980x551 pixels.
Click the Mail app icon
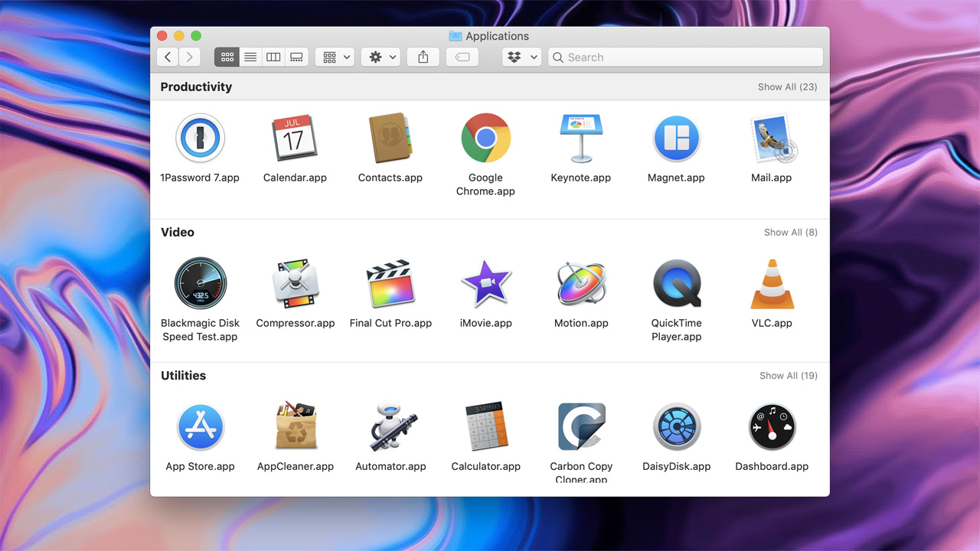point(773,139)
